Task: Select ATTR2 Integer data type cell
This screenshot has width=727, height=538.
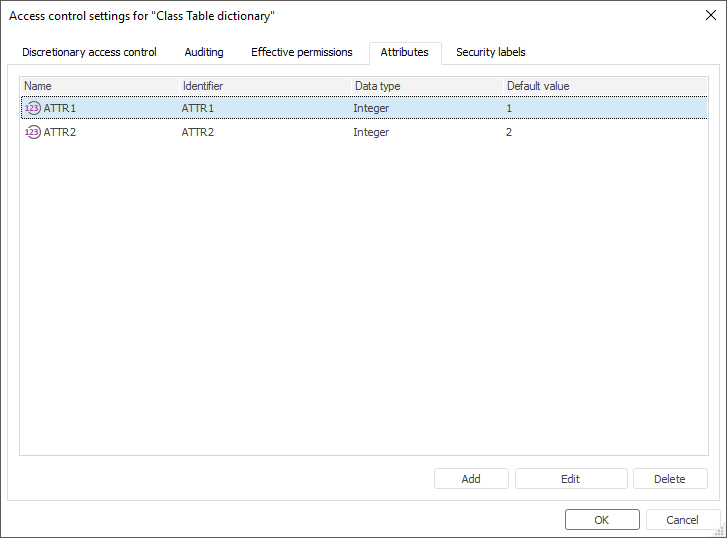Action: (371, 132)
